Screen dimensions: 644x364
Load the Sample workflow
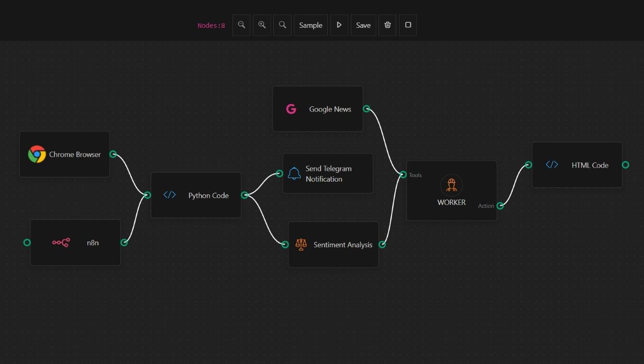click(310, 25)
